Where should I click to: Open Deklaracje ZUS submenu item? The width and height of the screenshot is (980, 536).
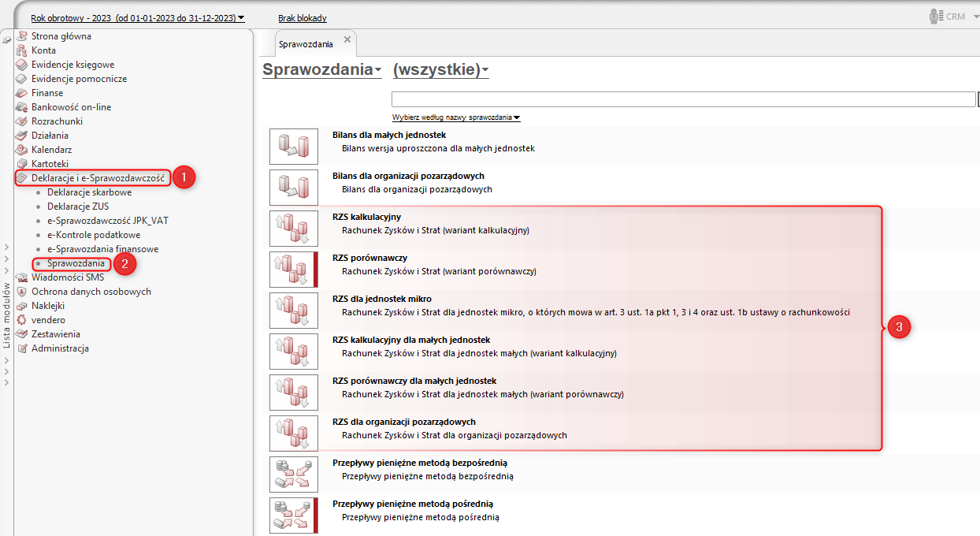pos(78,207)
